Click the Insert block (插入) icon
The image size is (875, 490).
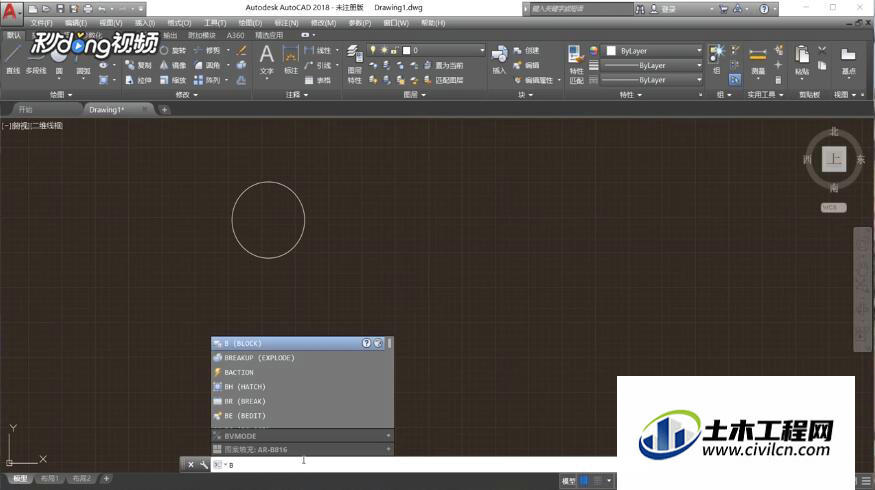pyautogui.click(x=499, y=59)
